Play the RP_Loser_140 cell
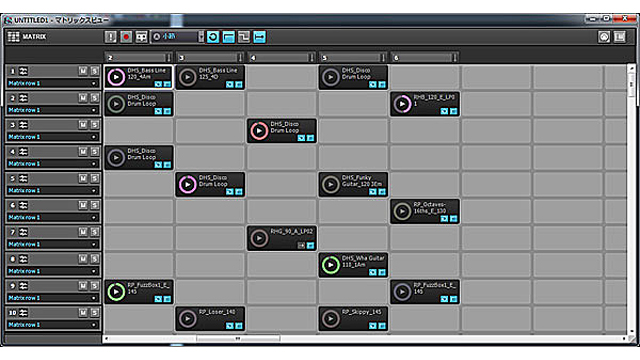Viewport: 640px width, 360px height. point(187,319)
